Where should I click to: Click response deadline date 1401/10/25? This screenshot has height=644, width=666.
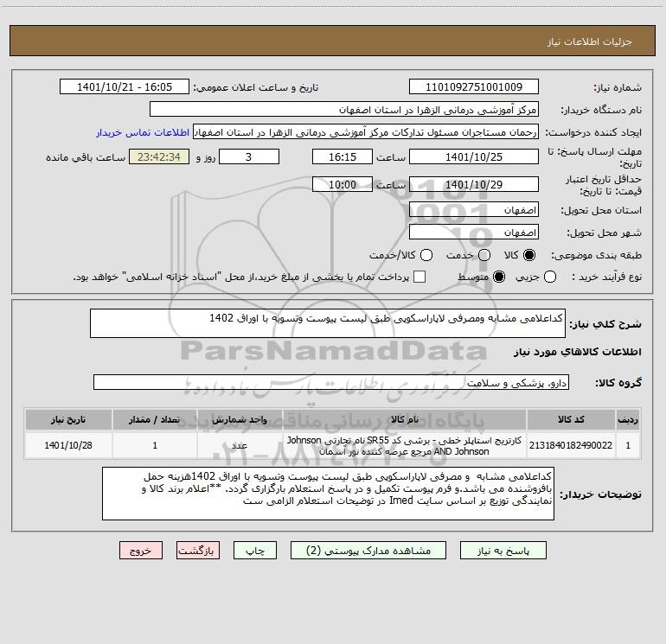474,156
